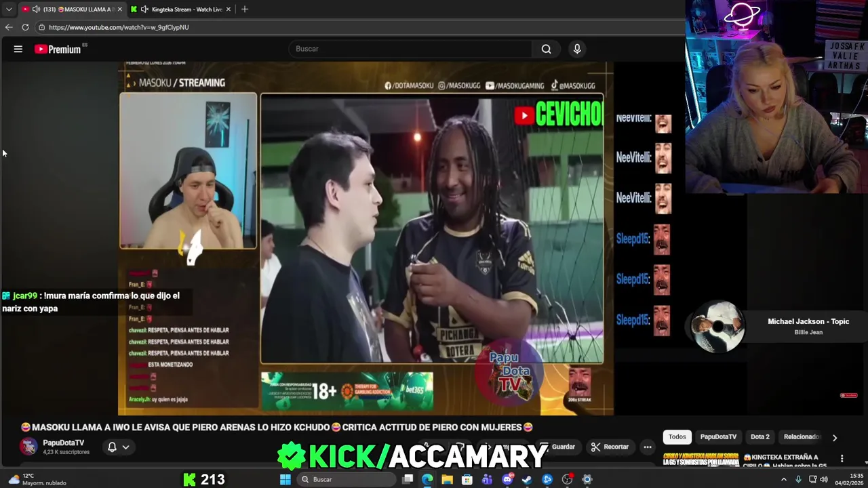The height and width of the screenshot is (488, 868).
Task: Open PapuDotaTV channel avatar
Action: pos(28,447)
